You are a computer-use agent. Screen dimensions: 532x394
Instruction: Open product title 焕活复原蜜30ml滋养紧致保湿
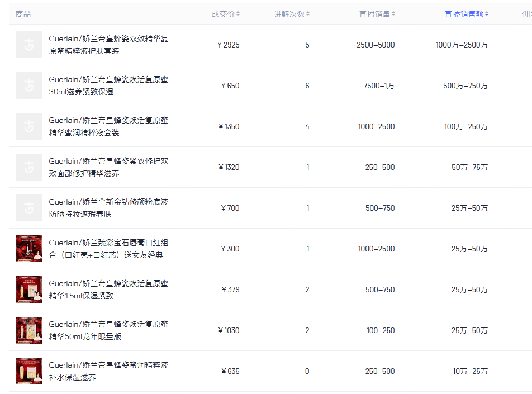pyautogui.click(x=108, y=86)
